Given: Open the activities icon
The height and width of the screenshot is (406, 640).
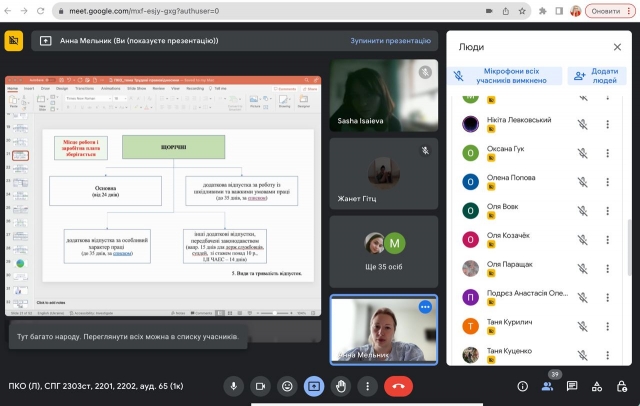Looking at the screenshot, I should point(597,386).
